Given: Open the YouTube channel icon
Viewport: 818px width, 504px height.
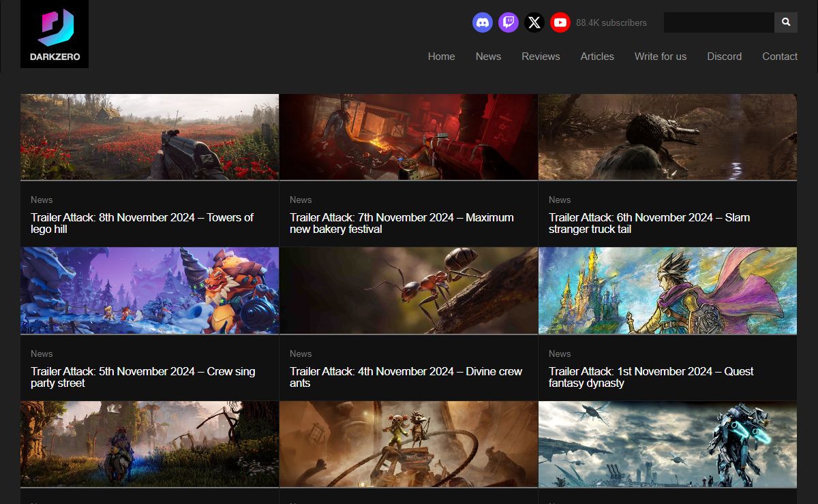Looking at the screenshot, I should pos(560,22).
